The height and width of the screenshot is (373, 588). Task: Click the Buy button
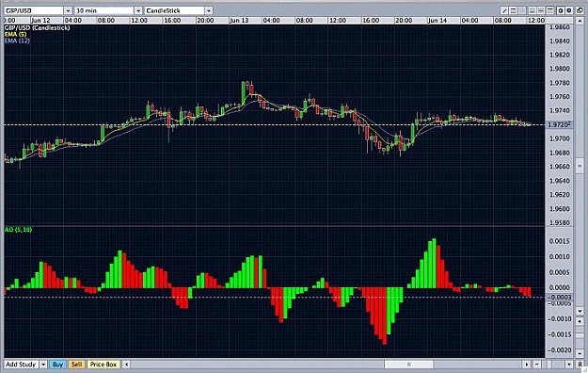tap(57, 365)
